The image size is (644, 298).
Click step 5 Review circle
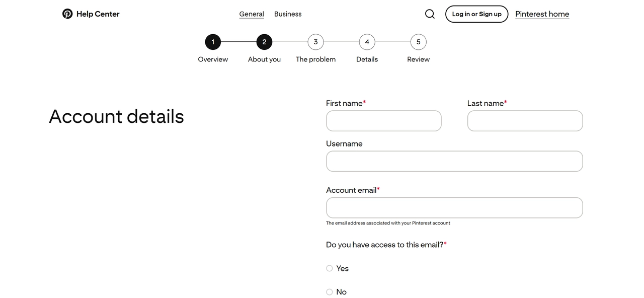click(418, 42)
